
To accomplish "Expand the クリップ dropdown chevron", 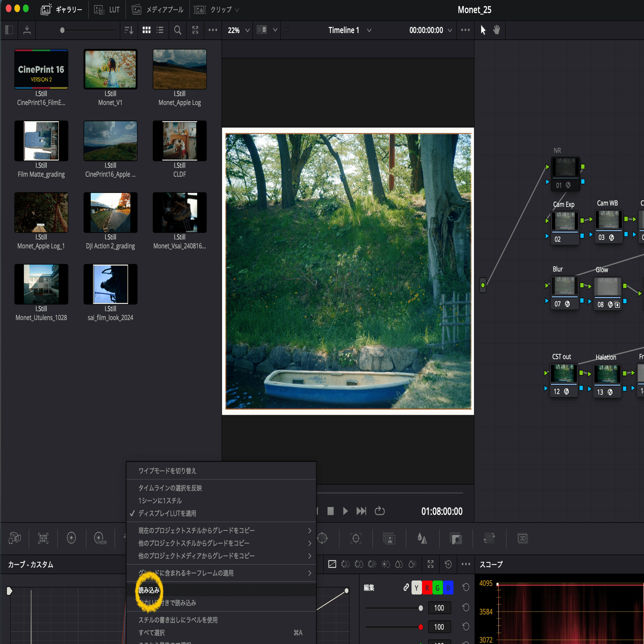I will pyautogui.click(x=237, y=10).
